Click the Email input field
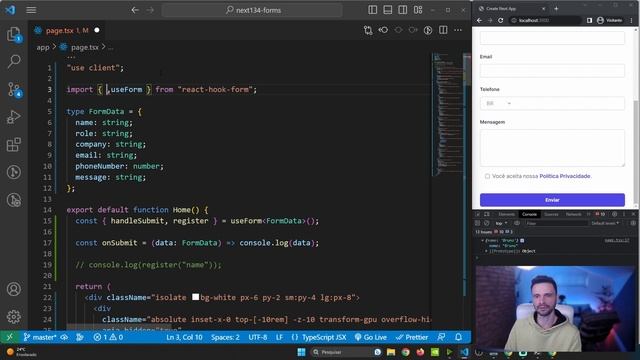640x360 pixels. pos(552,71)
